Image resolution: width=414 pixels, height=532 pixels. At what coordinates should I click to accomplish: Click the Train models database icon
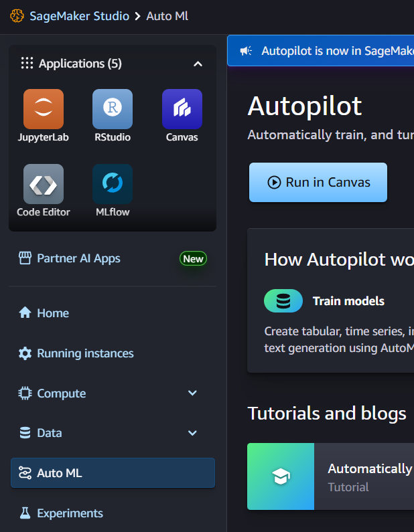(283, 300)
